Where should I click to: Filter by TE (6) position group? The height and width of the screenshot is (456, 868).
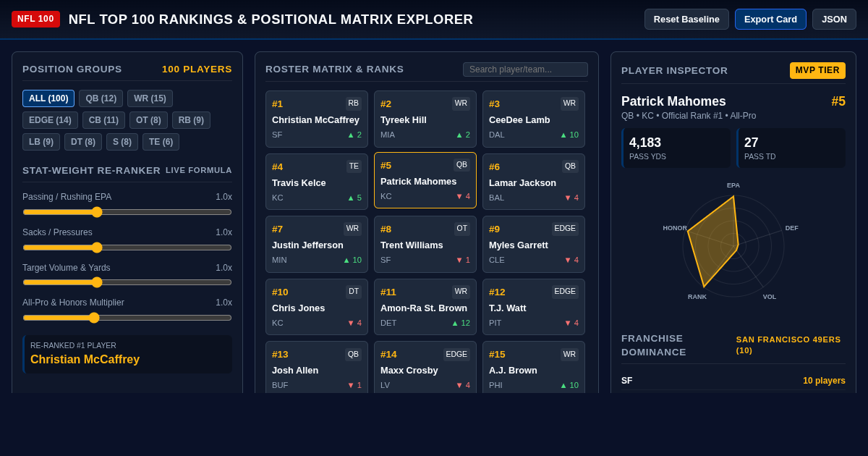tap(161, 142)
